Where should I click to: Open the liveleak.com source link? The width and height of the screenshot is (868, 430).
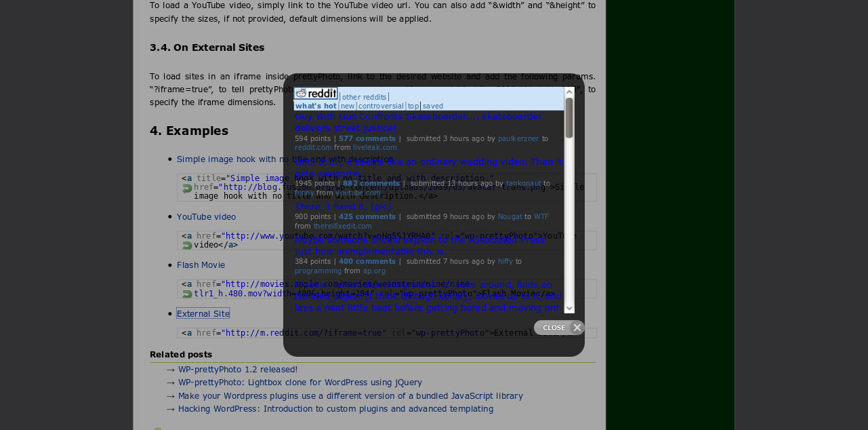pyautogui.click(x=375, y=147)
